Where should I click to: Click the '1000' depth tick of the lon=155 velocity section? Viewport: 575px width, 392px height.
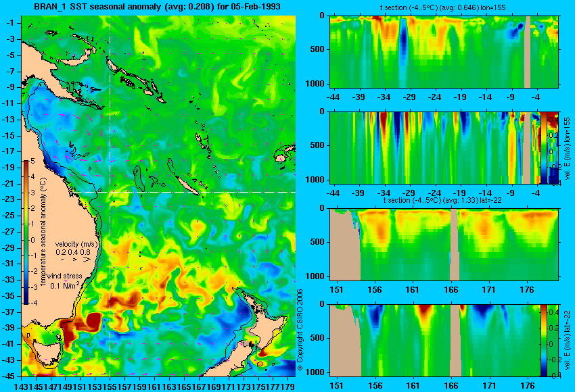click(x=315, y=180)
